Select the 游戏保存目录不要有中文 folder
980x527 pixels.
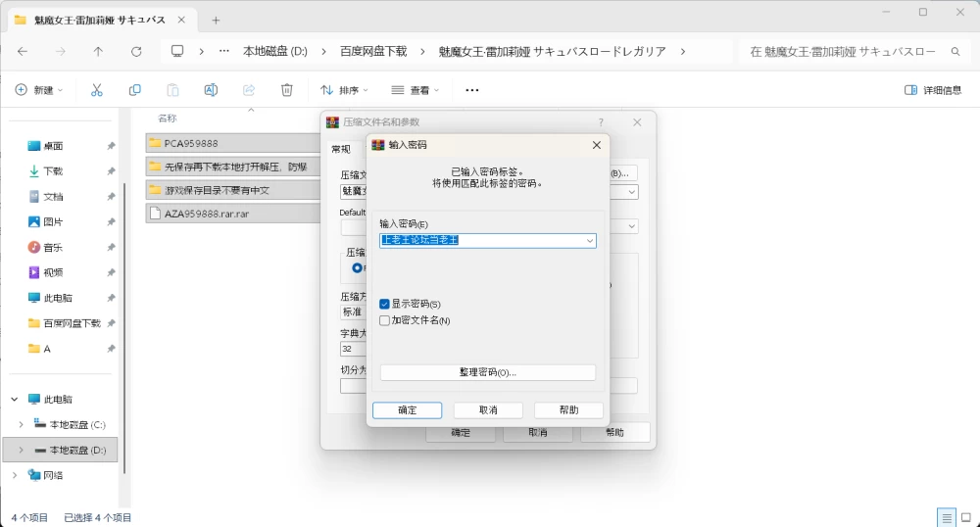233,190
